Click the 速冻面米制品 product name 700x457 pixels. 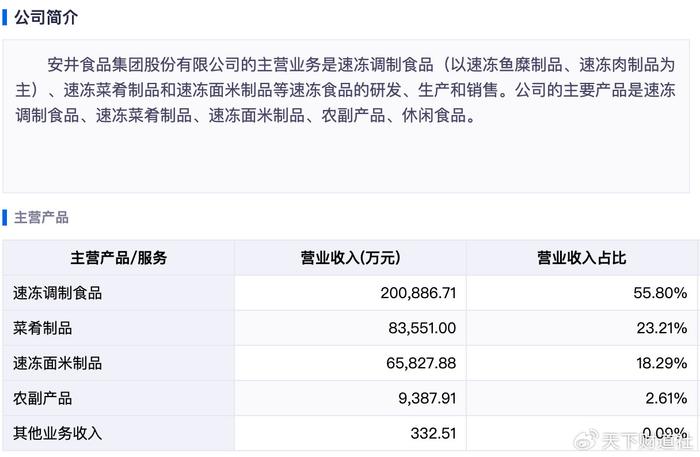57,363
